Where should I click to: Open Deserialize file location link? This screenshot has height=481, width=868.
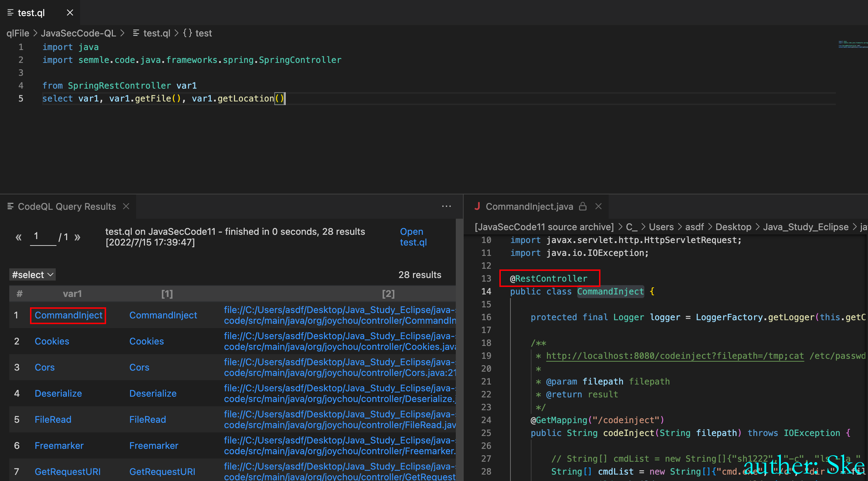[x=340, y=393]
